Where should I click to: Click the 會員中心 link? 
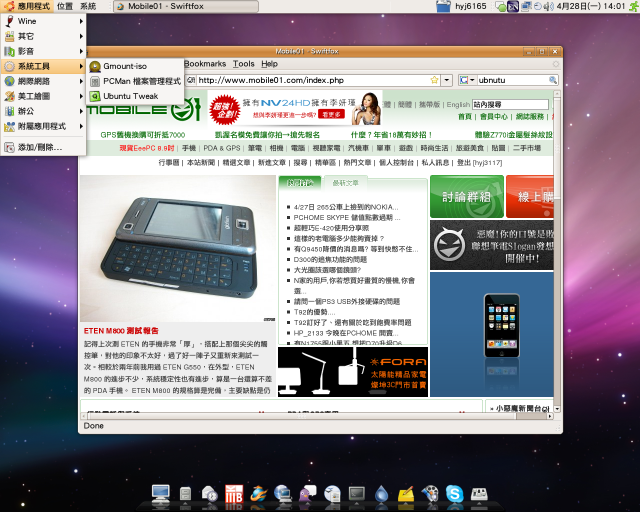coord(494,116)
